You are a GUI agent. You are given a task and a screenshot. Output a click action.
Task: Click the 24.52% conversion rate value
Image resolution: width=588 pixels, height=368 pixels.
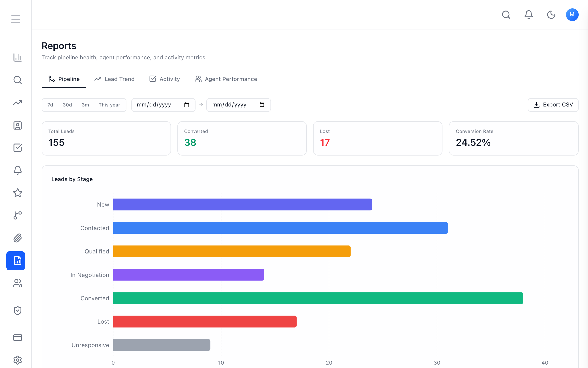(473, 143)
